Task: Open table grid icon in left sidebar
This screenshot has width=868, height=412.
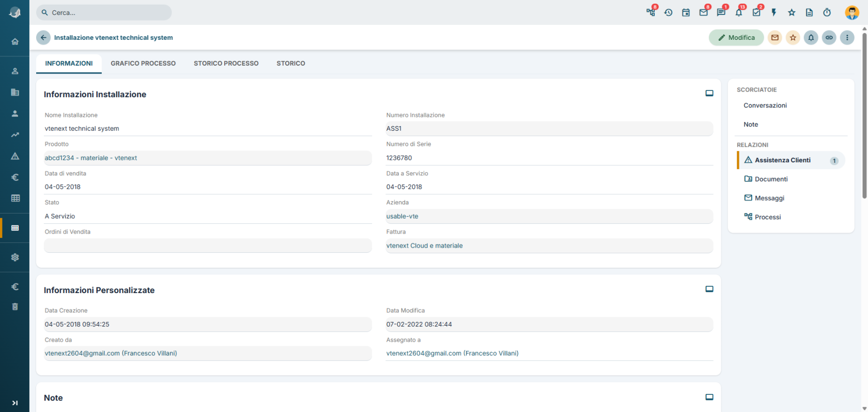Action: click(x=16, y=198)
